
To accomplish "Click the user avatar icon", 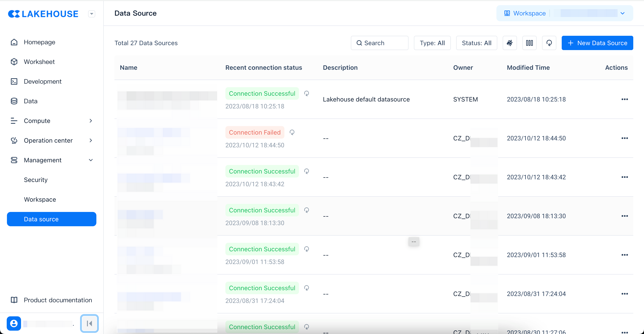I will point(14,323).
